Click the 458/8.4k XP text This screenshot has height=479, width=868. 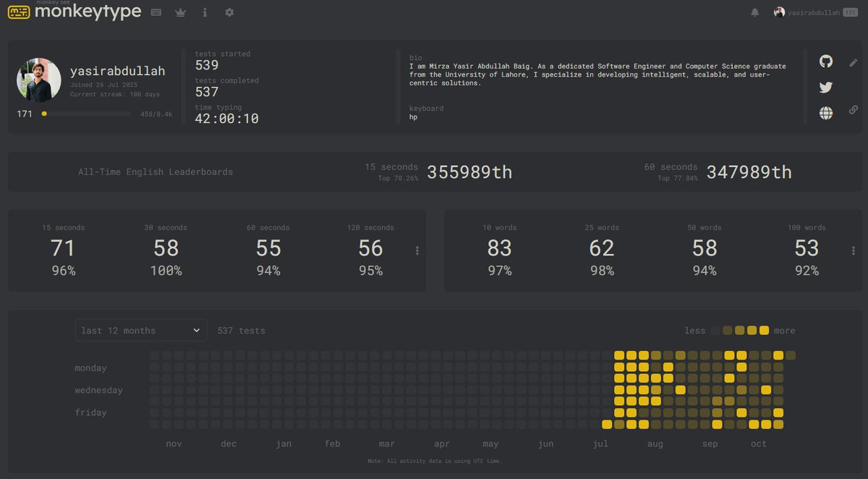(156, 114)
